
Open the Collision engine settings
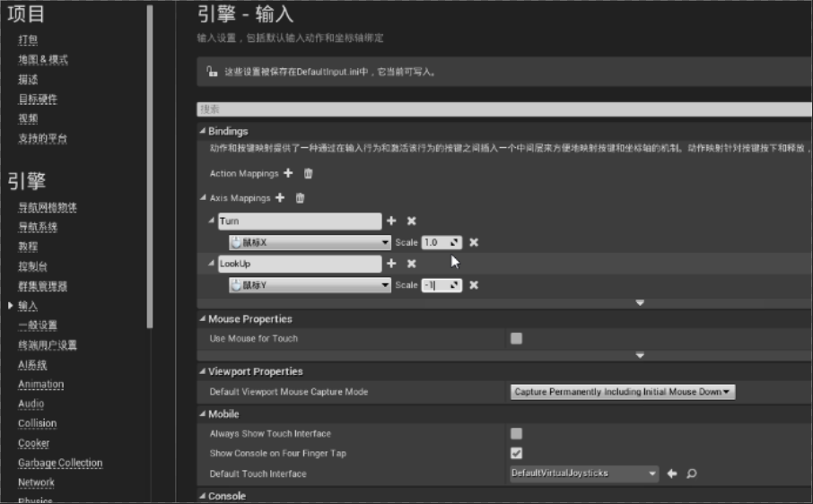point(38,423)
